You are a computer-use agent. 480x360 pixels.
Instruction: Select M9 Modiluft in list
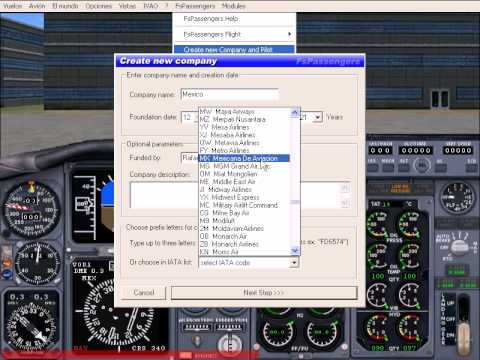pos(245,221)
